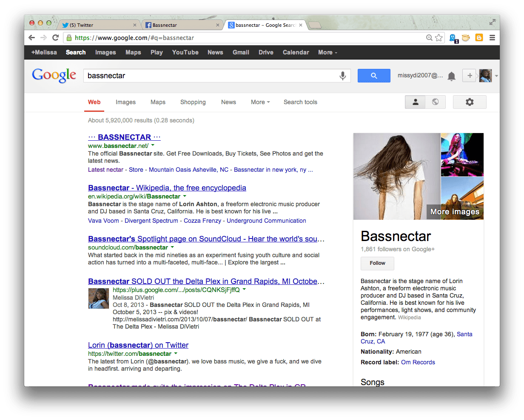Open Chrome hamburger menu
Image resolution: width=524 pixels, height=420 pixels.
[x=492, y=38]
